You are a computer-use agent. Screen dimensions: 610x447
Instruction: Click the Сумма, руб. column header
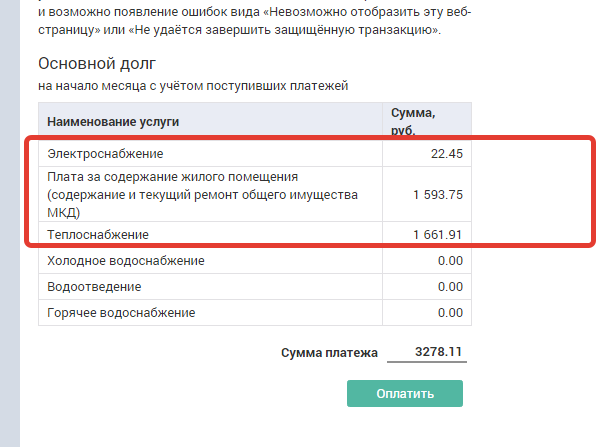pyautogui.click(x=414, y=121)
